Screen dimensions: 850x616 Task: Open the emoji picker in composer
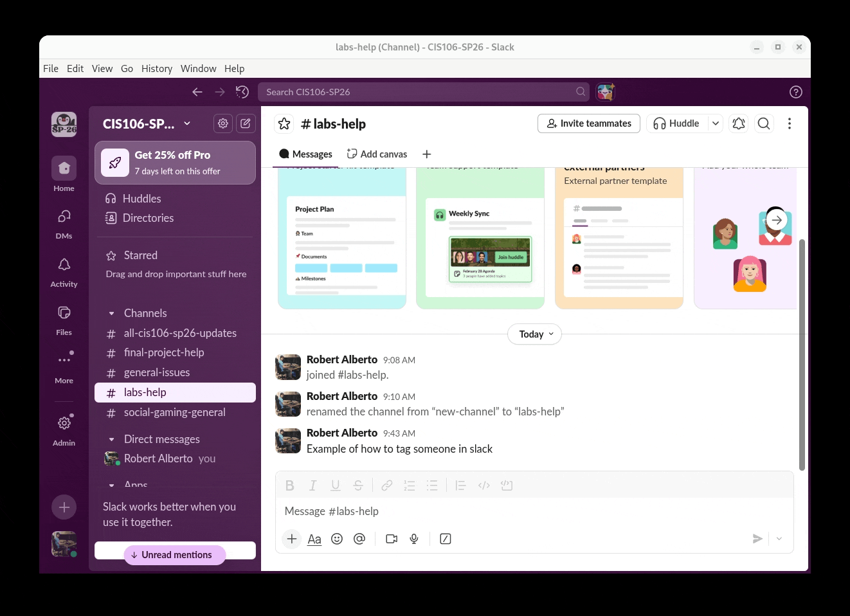(x=337, y=539)
